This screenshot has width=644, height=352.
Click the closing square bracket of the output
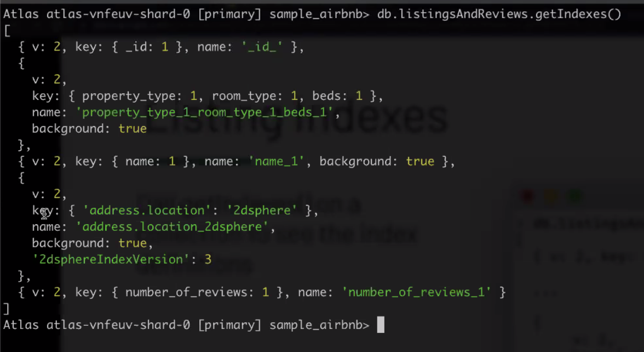(7, 309)
